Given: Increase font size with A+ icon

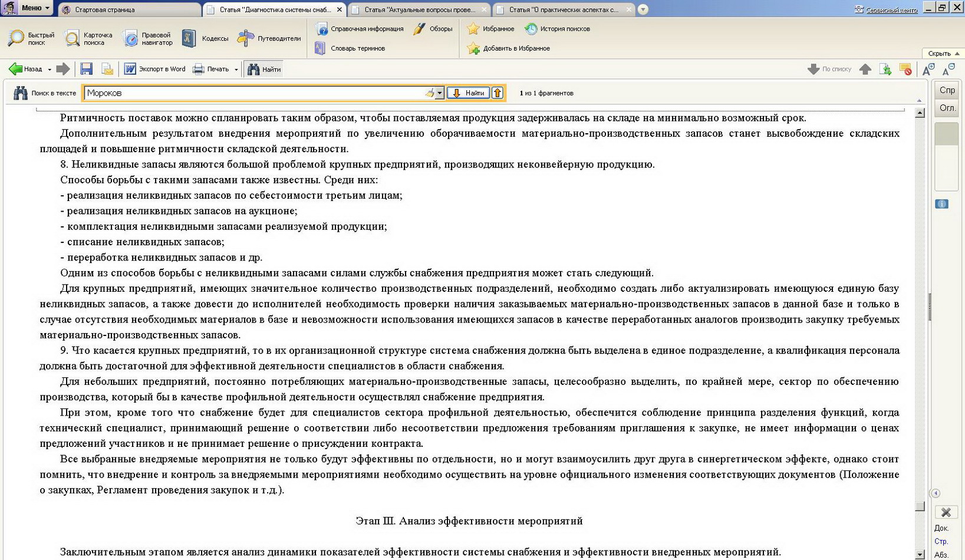Looking at the screenshot, I should (928, 69).
